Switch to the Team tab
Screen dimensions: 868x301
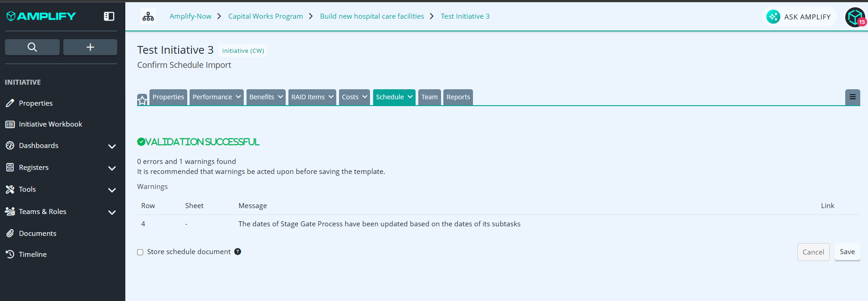(x=429, y=97)
